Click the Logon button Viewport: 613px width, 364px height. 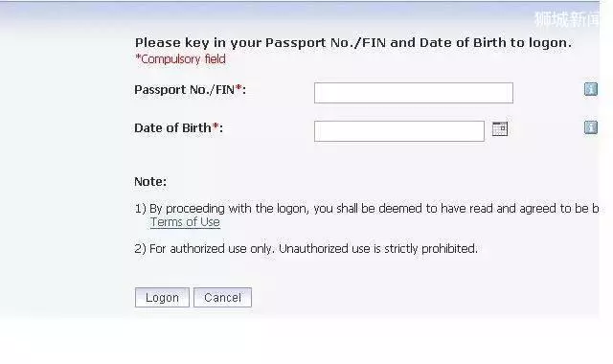(x=162, y=298)
